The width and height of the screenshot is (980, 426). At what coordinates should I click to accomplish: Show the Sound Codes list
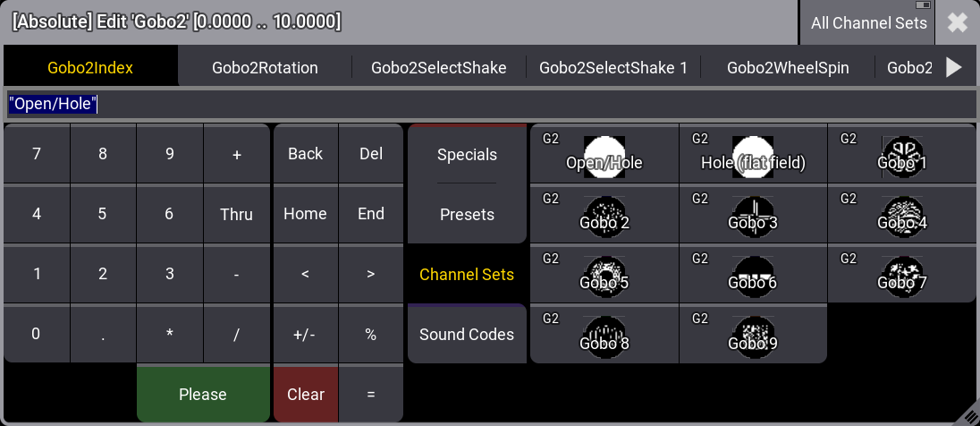467,334
